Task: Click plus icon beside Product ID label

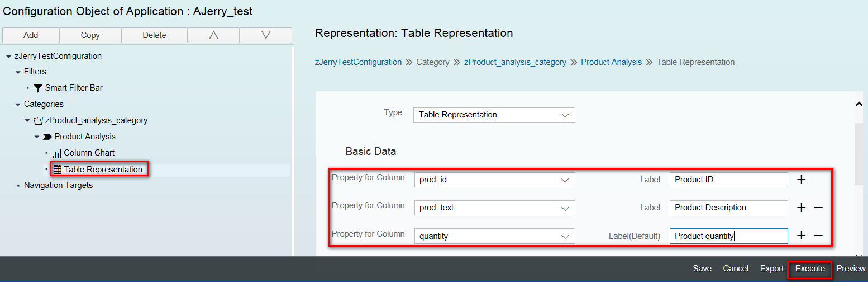Action: 801,180
